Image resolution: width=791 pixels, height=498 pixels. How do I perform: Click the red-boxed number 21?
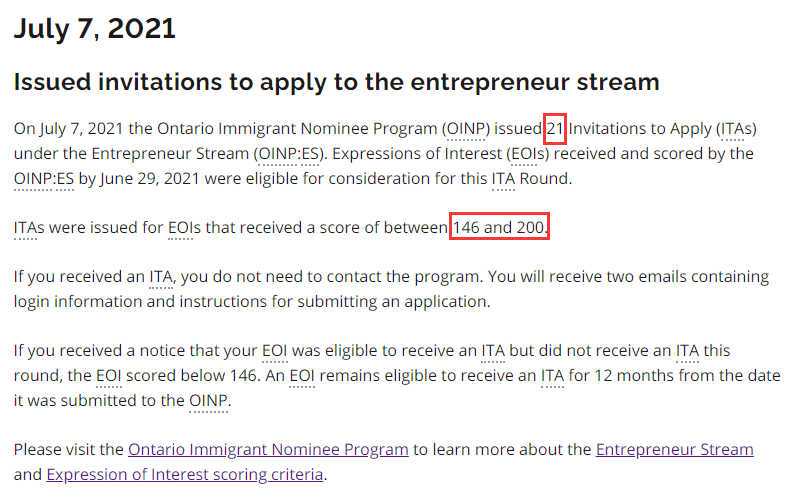(555, 129)
